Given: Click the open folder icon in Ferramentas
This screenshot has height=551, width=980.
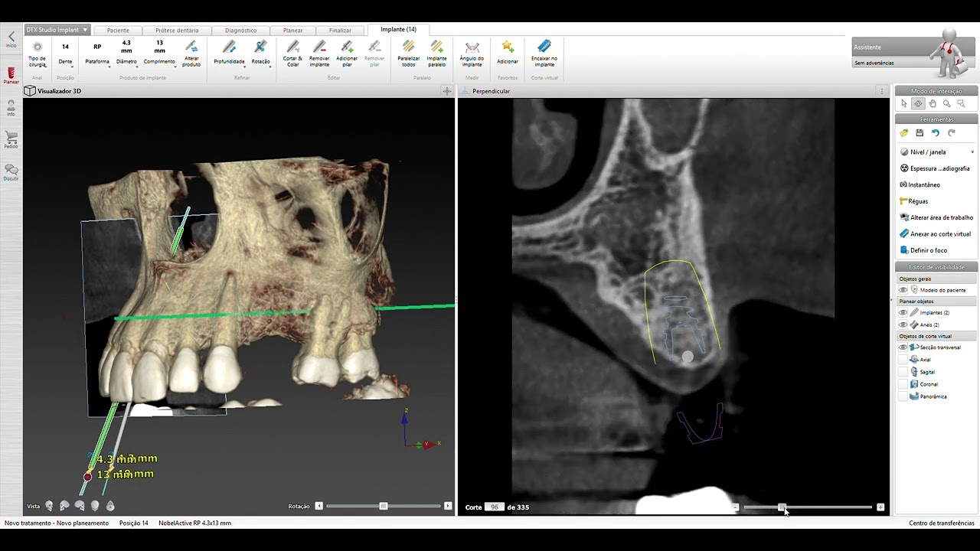Looking at the screenshot, I should pyautogui.click(x=904, y=132).
